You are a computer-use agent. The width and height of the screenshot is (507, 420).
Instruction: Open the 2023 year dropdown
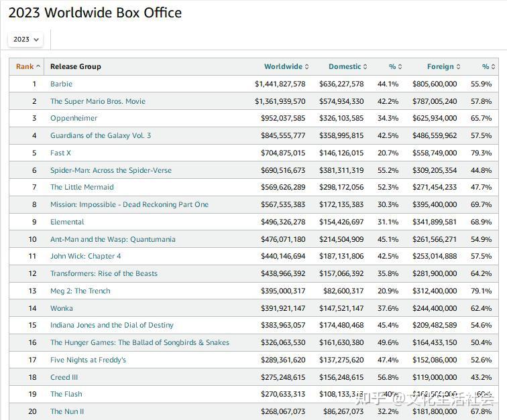coord(25,40)
